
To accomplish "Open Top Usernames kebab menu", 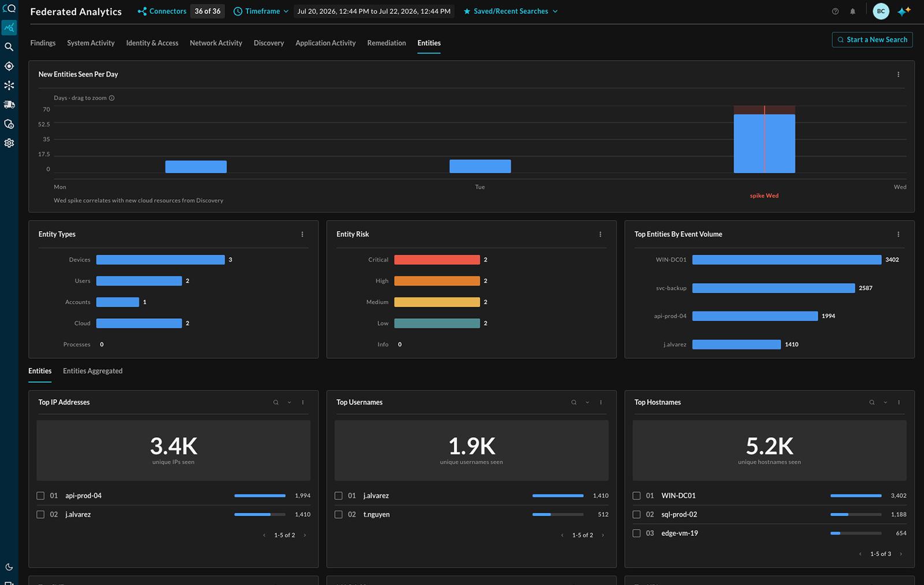I will point(601,403).
